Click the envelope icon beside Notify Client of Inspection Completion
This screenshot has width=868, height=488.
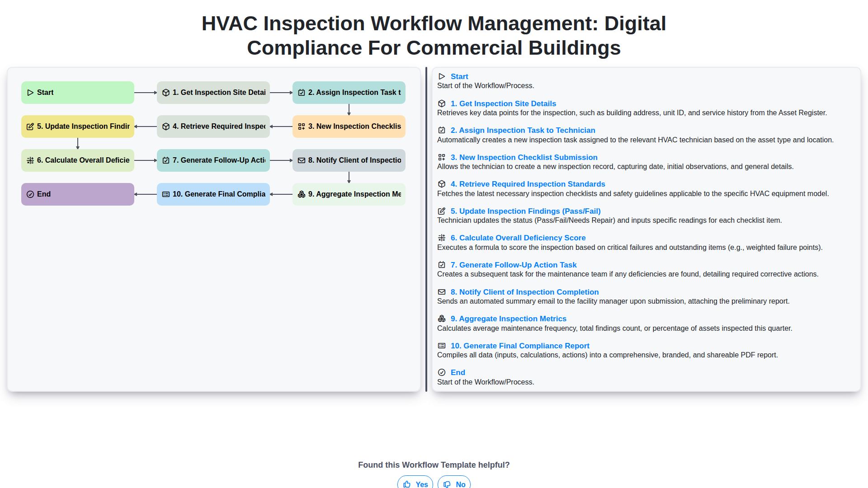coord(442,292)
